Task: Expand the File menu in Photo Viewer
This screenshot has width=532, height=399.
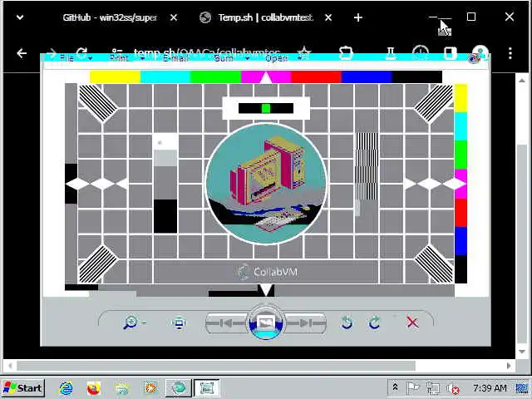Action: 75,58
